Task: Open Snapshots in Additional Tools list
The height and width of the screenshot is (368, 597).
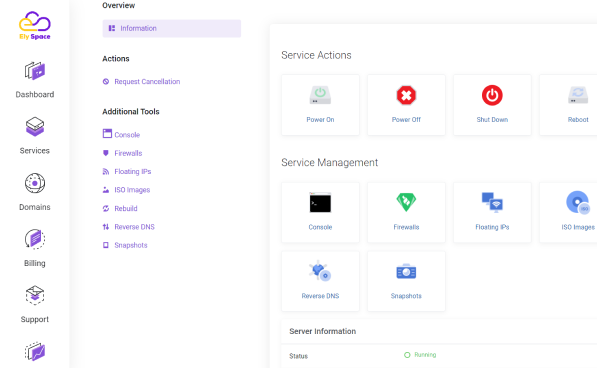Action: click(131, 245)
